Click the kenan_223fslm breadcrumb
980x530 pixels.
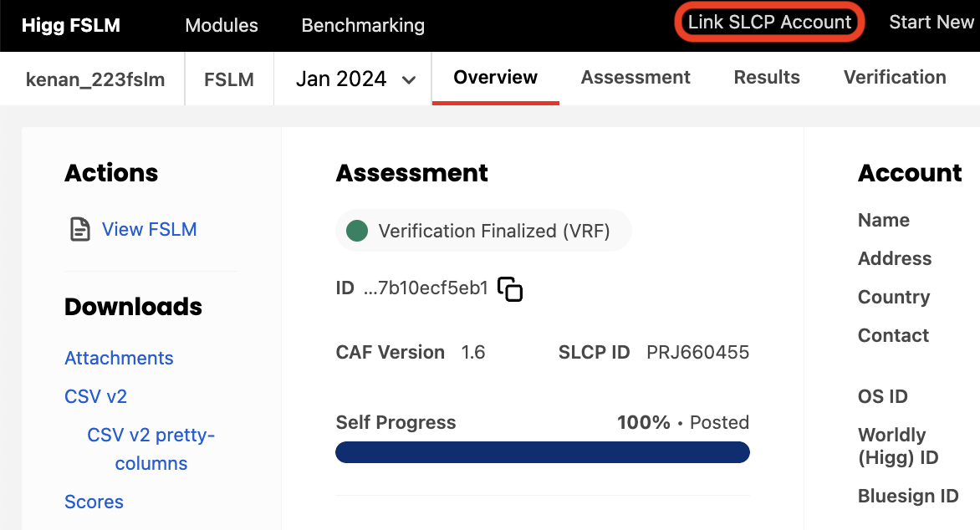click(95, 79)
